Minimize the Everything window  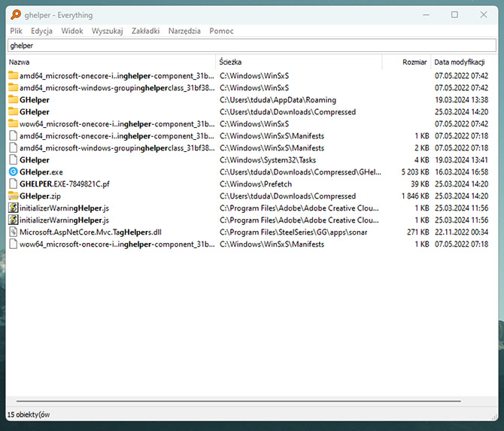tap(426, 15)
